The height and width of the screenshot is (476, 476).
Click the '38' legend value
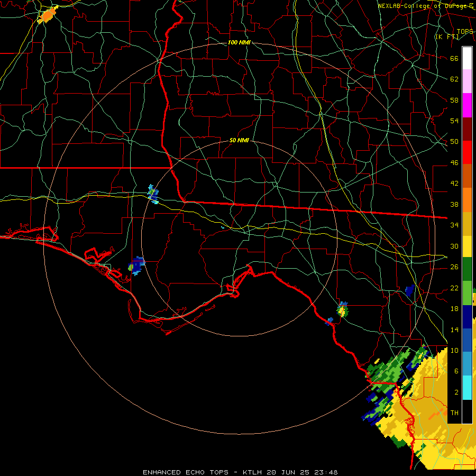[454, 204]
